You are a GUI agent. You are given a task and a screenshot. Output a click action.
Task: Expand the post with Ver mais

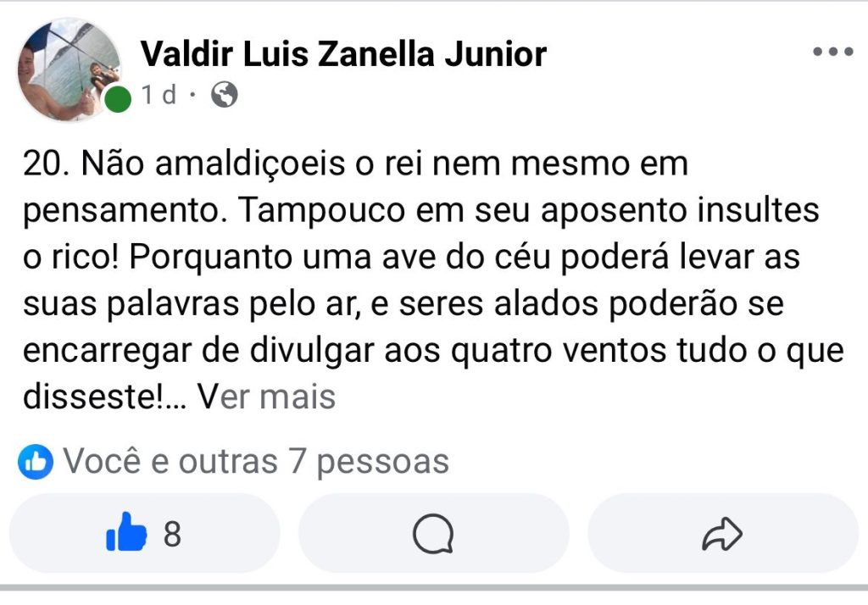267,397
